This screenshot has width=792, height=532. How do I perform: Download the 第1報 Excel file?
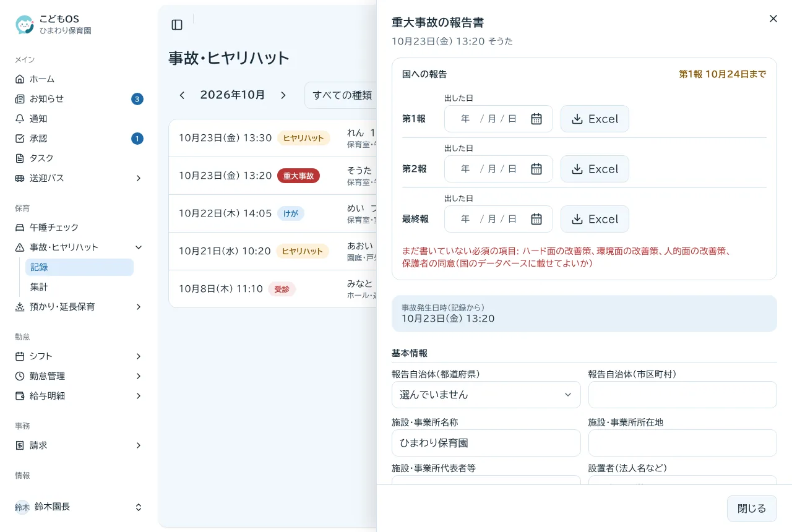(x=595, y=119)
